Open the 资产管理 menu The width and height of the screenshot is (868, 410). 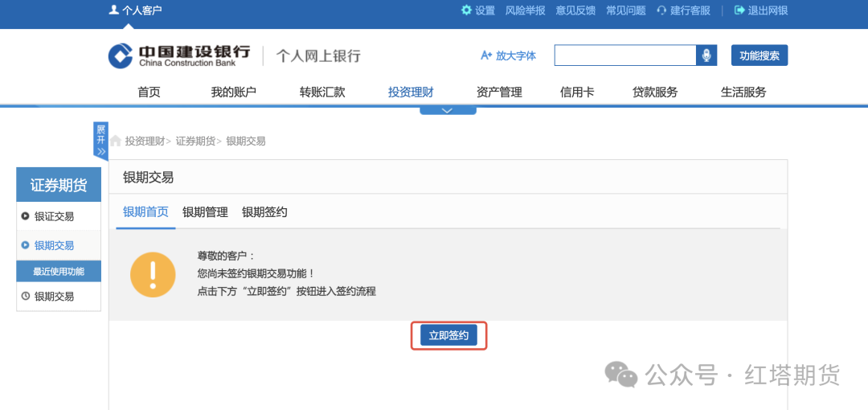click(499, 92)
